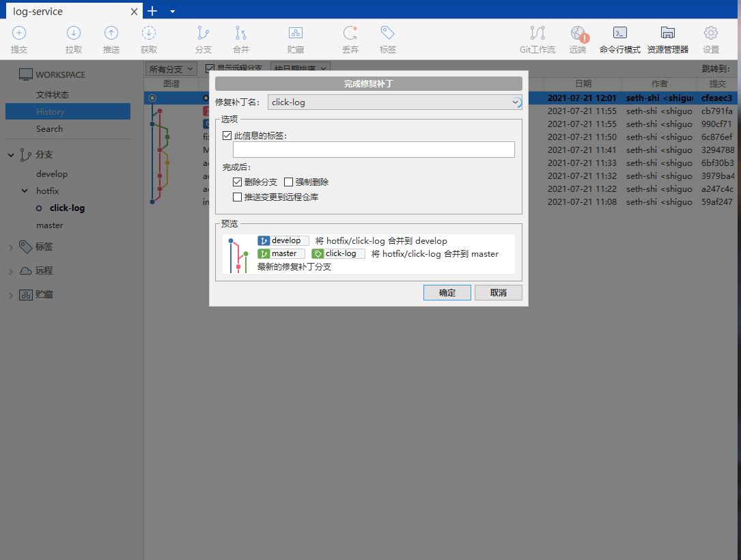Click the Push (推送) toolbar icon
This screenshot has height=560, width=741.
point(111,33)
